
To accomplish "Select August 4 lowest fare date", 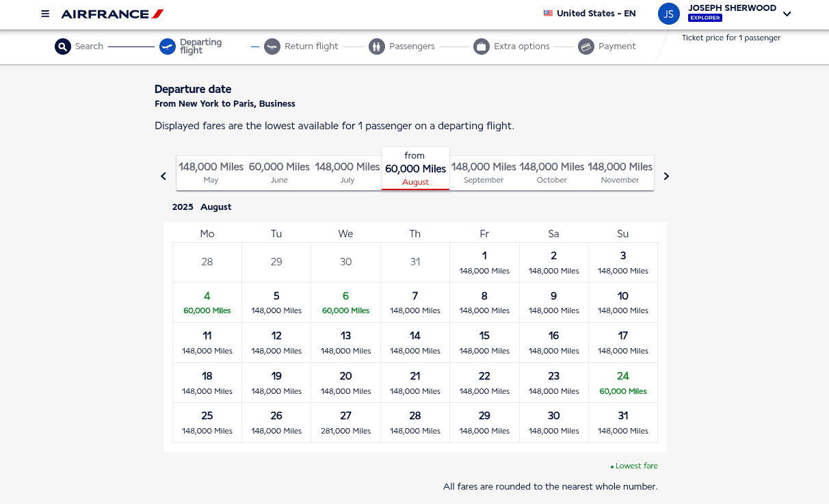I will tap(207, 302).
